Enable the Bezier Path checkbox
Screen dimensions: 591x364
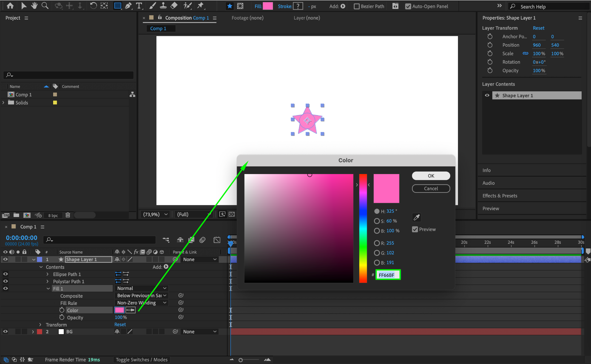[x=357, y=6]
